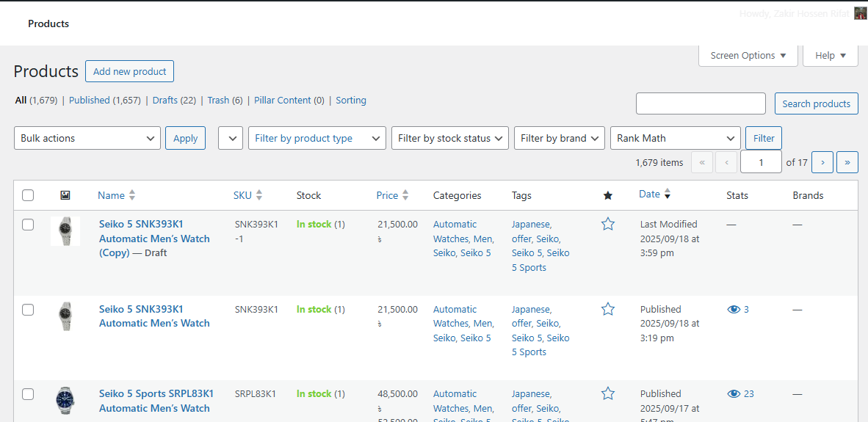Image resolution: width=868 pixels, height=422 pixels.
Task: Toggle featured star for Seiko 5 Sports SRPL83K1
Action: 607,394
